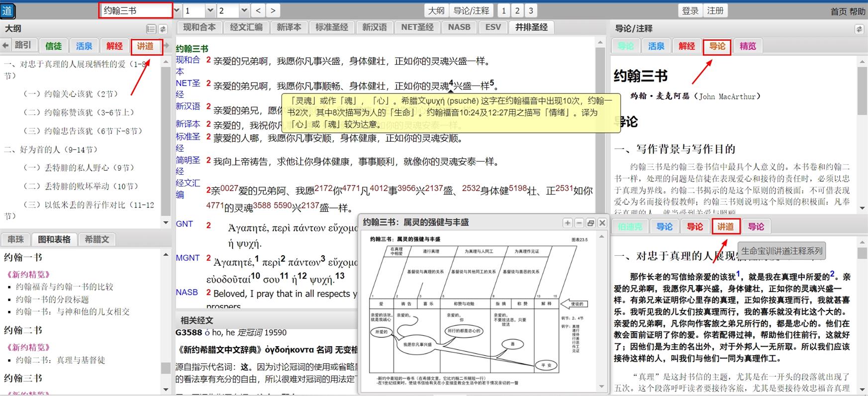Go to the previous verse with < button
Viewport: 868px width, 396px height.
[x=258, y=10]
